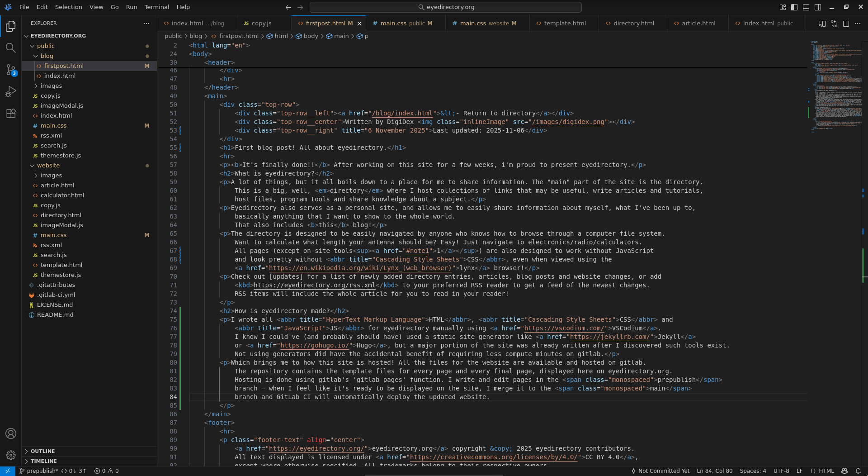Expand the Timeline section
868x476 pixels.
coord(44,461)
